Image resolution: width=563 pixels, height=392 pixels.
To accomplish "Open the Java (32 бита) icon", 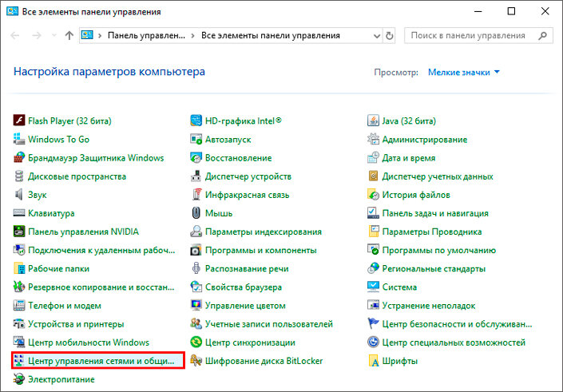I will (x=373, y=121).
